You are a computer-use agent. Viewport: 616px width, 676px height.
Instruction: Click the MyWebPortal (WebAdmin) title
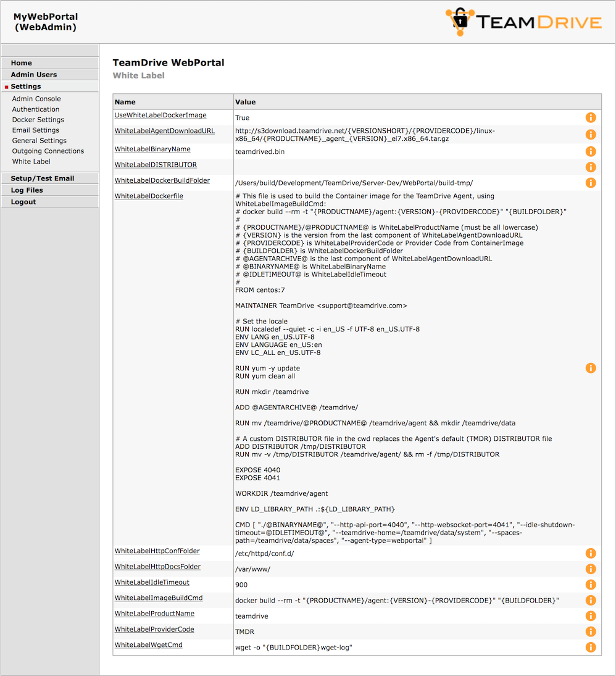tap(46, 22)
